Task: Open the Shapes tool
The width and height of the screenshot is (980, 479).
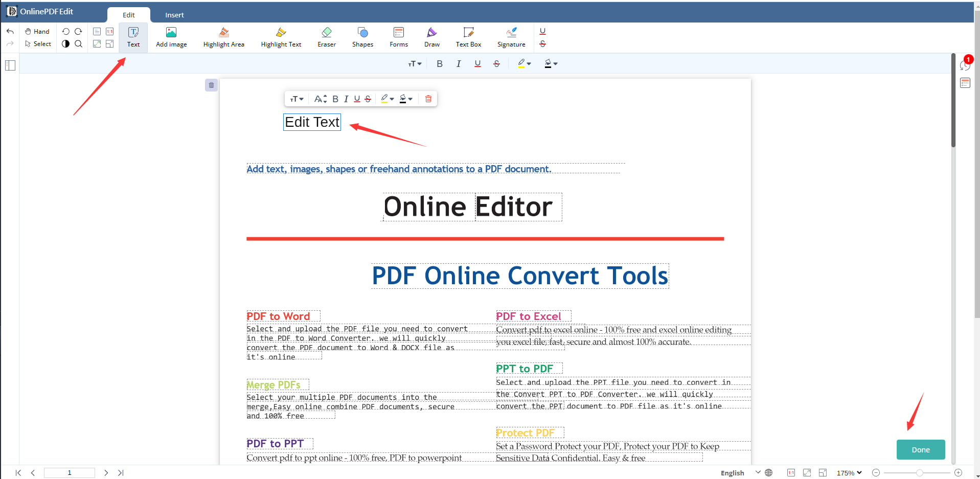Action: [x=362, y=37]
